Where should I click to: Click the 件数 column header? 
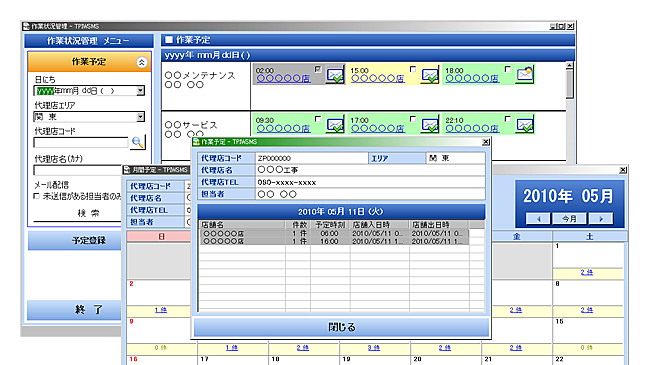pos(298,225)
